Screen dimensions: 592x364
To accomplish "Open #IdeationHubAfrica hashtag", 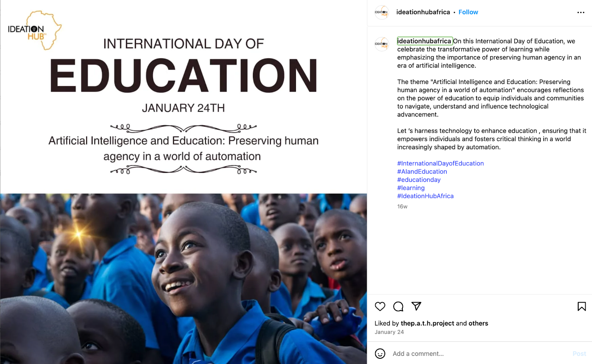I will [x=425, y=196].
